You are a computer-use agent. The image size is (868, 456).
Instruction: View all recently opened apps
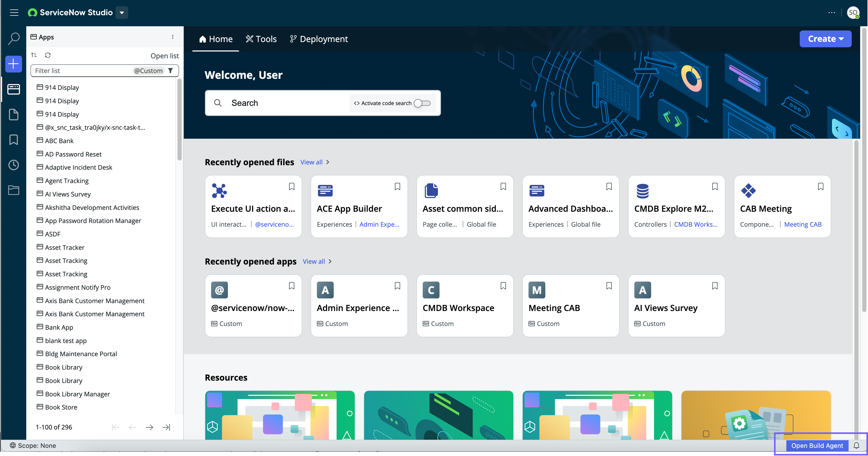point(317,262)
